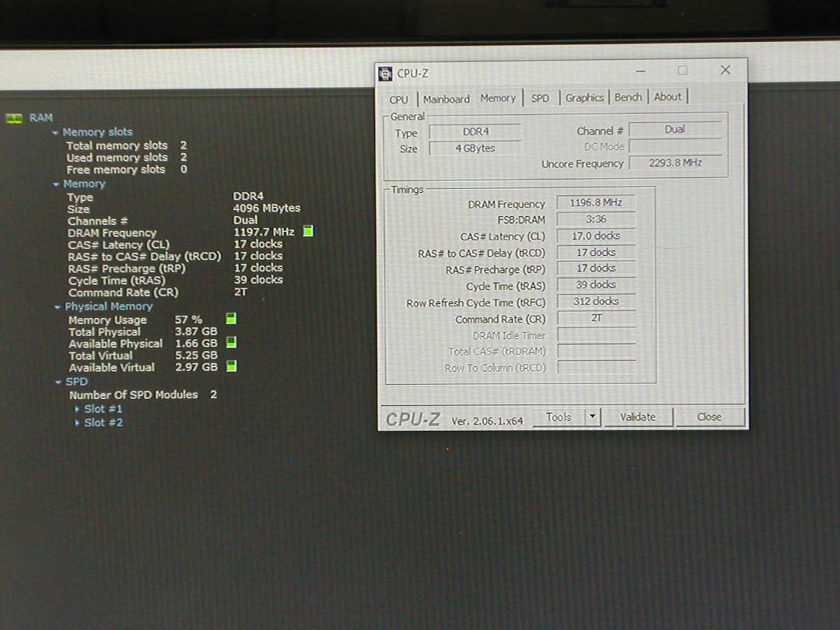
Task: Click the Tools button in CPU-Z
Action: point(558,417)
